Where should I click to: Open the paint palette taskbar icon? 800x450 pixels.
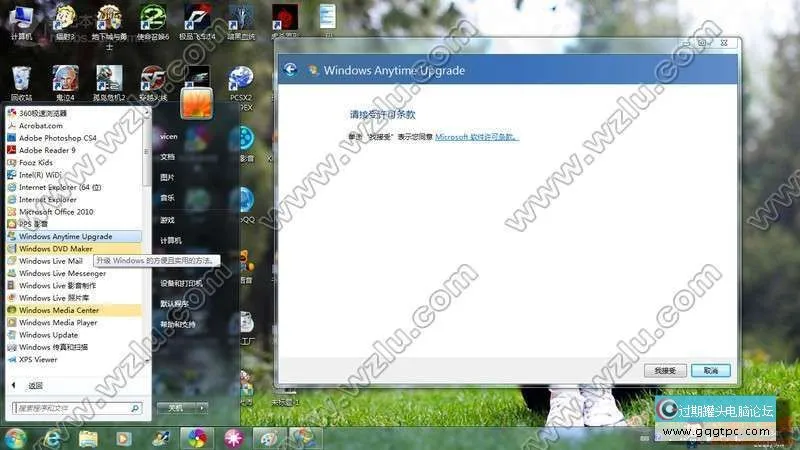(269, 438)
